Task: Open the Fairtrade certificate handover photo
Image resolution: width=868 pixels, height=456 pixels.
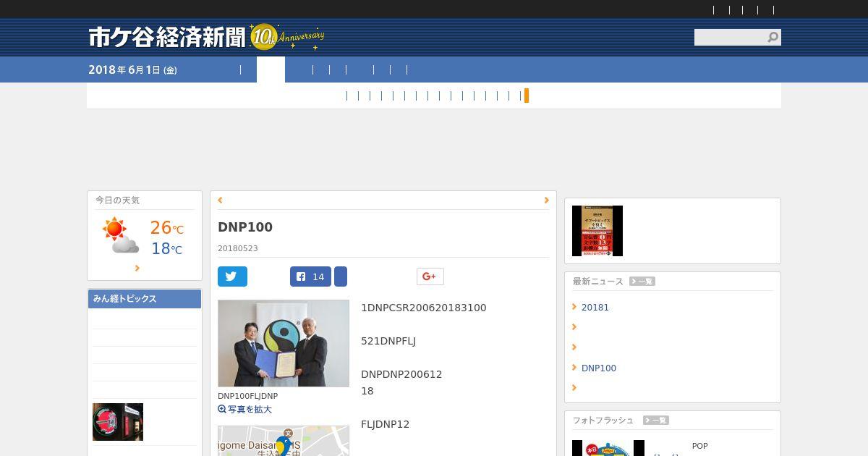Action: 284,343
